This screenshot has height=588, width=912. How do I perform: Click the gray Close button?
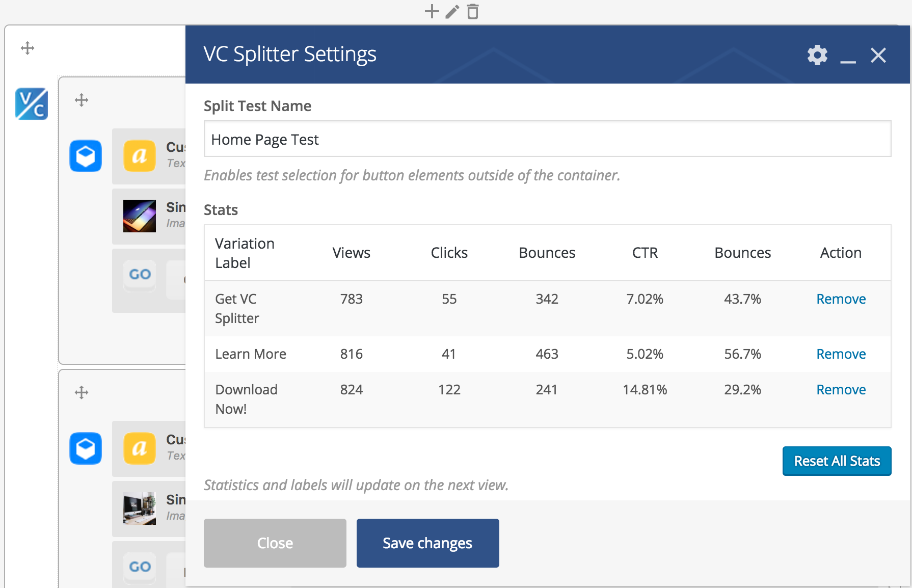[275, 543]
